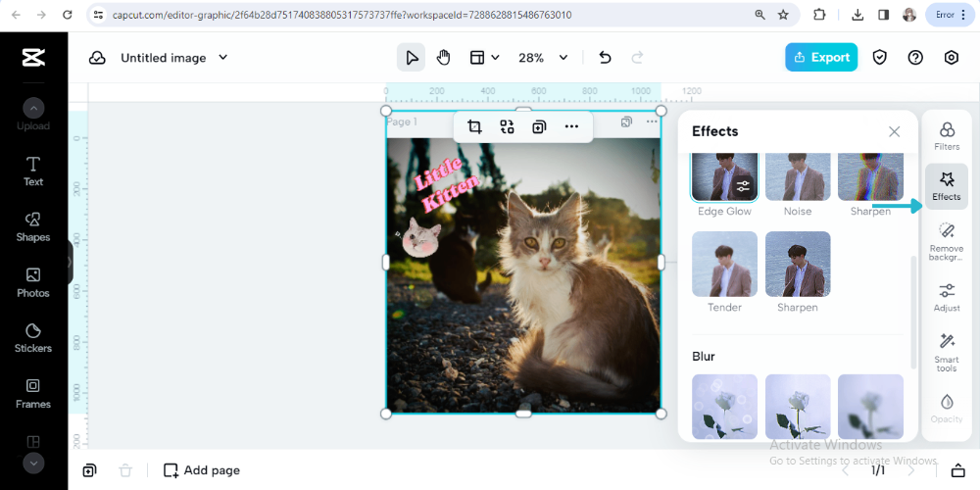980x490 pixels.
Task: Click the undo arrow
Action: [x=605, y=58]
